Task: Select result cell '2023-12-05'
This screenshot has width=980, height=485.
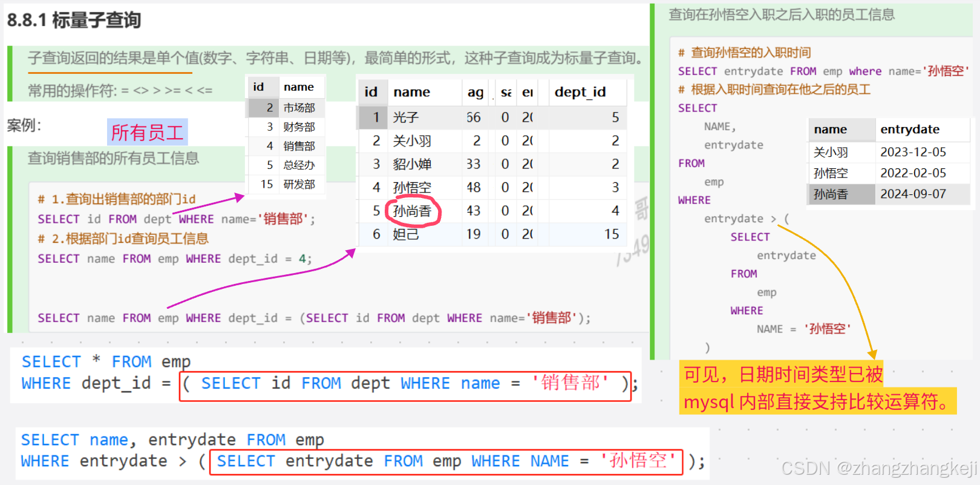Action: [913, 152]
